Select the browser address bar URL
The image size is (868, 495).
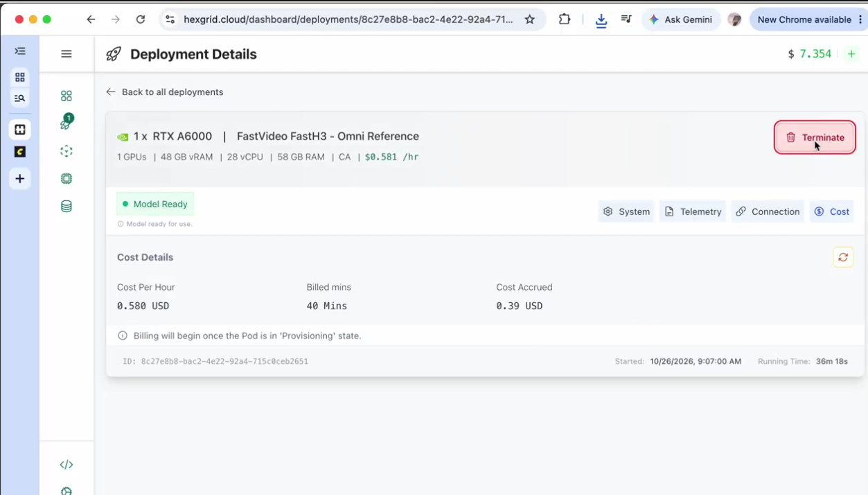tap(348, 19)
